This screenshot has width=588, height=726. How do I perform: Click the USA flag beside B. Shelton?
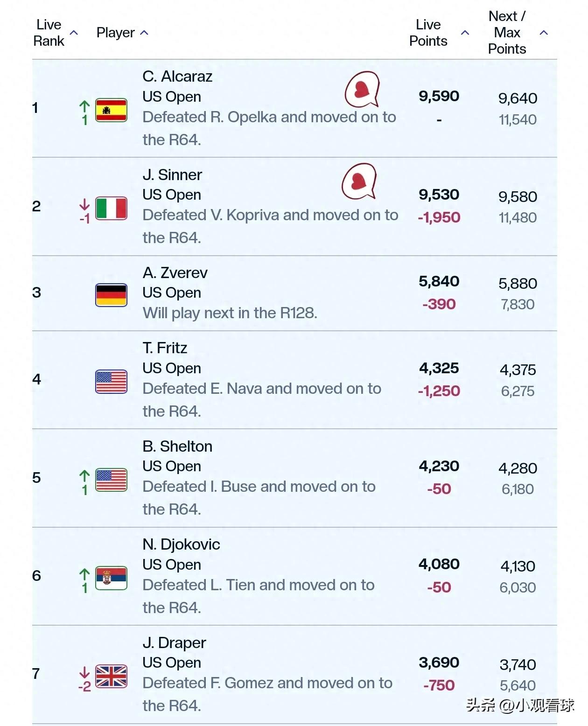tap(111, 480)
